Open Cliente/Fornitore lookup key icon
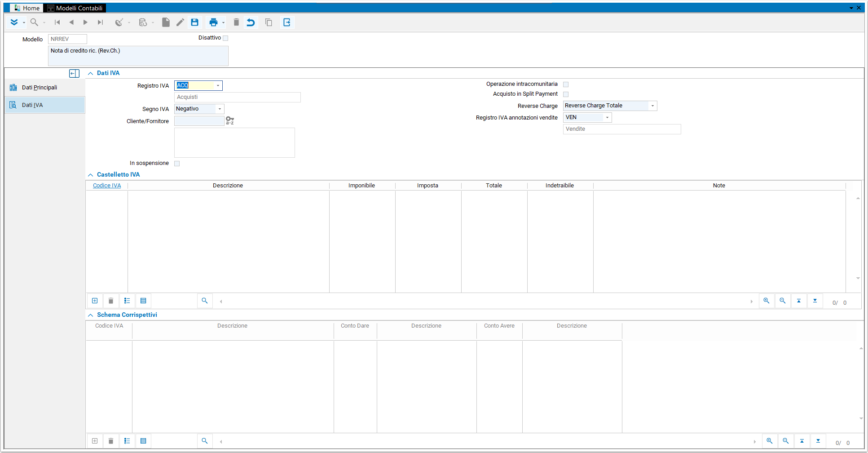This screenshot has width=868, height=453. coord(230,121)
